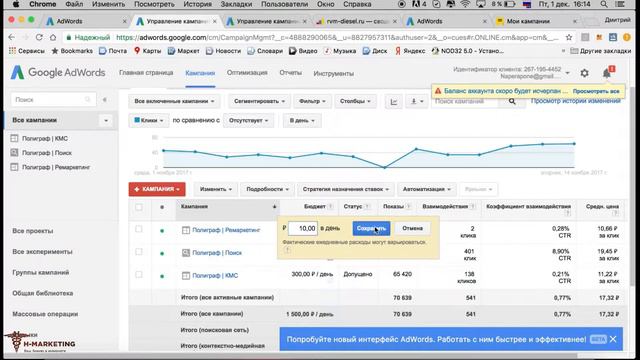The image size is (640, 360).
Task: Open the Инструменты tab
Action: [x=333, y=73]
